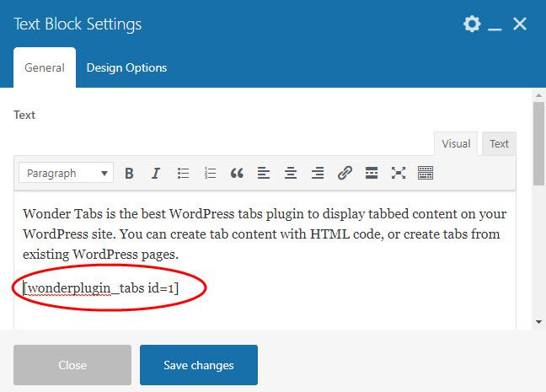Align text to the right
Image resolution: width=546 pixels, height=392 pixels.
click(x=318, y=173)
